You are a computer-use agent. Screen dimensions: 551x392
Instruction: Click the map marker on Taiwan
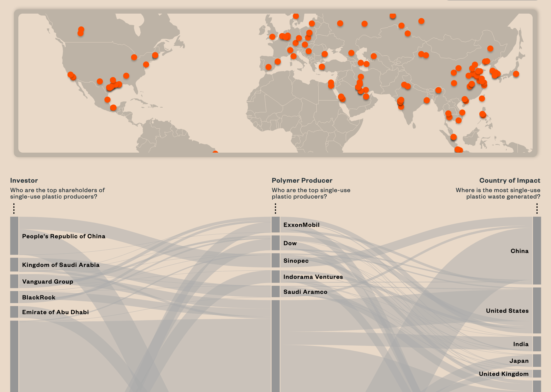[482, 98]
